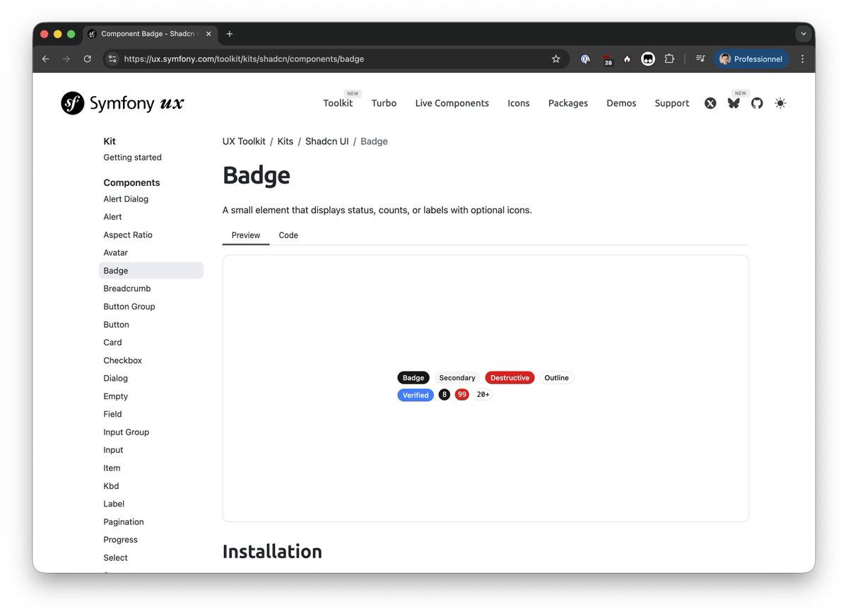Viewport: 848px width, 616px height.
Task: Click the red extension icon with 28 badge
Action: tap(606, 60)
